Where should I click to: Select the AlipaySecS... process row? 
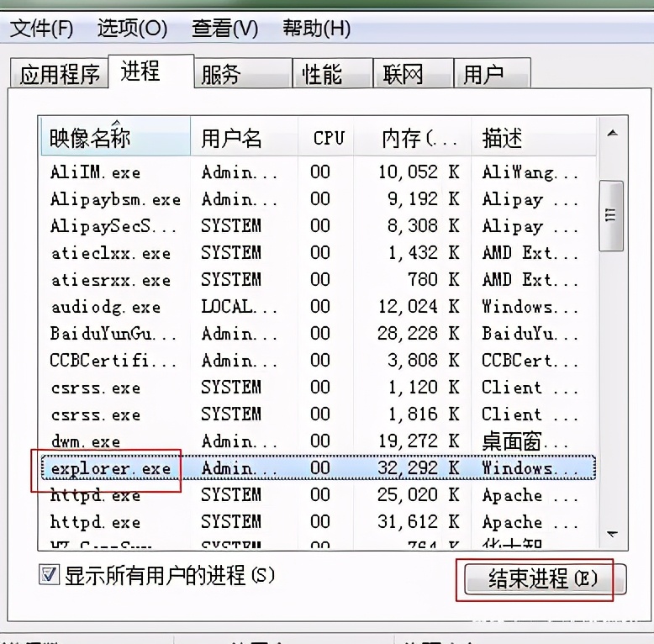pyautogui.click(x=319, y=225)
